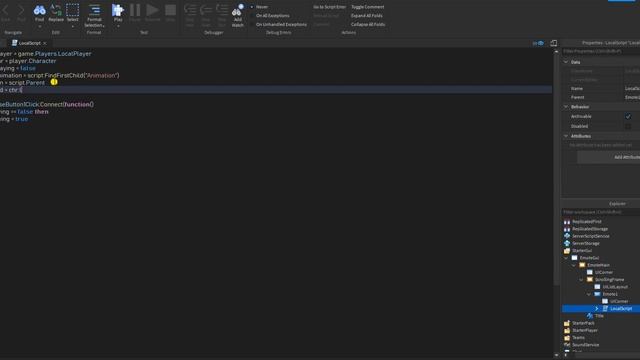Select ServerScriptService in Explorer
The height and width of the screenshot is (360, 640).
click(x=591, y=236)
